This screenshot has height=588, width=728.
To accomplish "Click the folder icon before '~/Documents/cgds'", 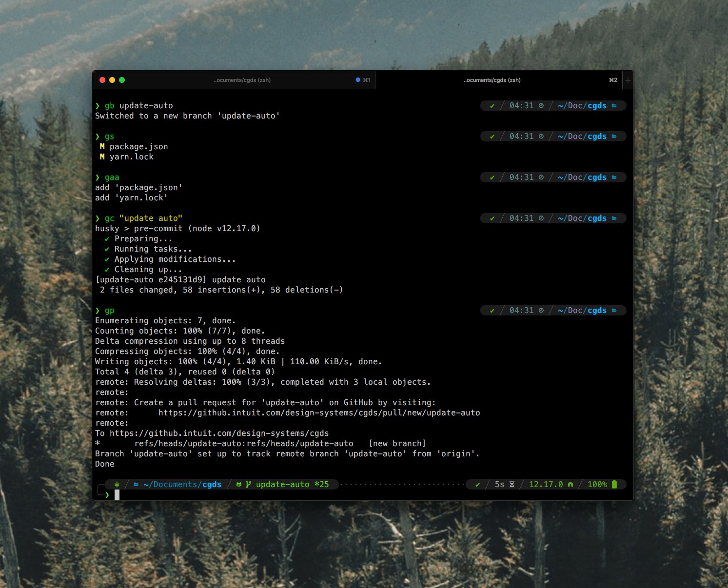I will point(137,484).
